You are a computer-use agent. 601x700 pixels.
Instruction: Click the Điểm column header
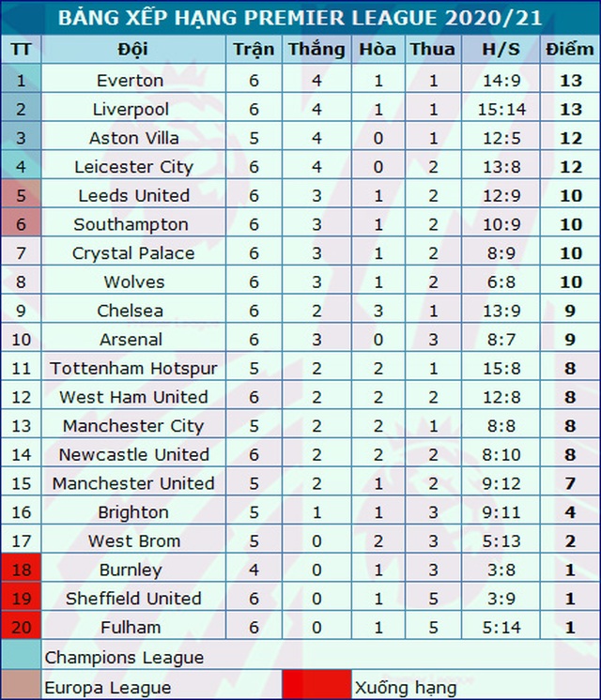coord(570,50)
